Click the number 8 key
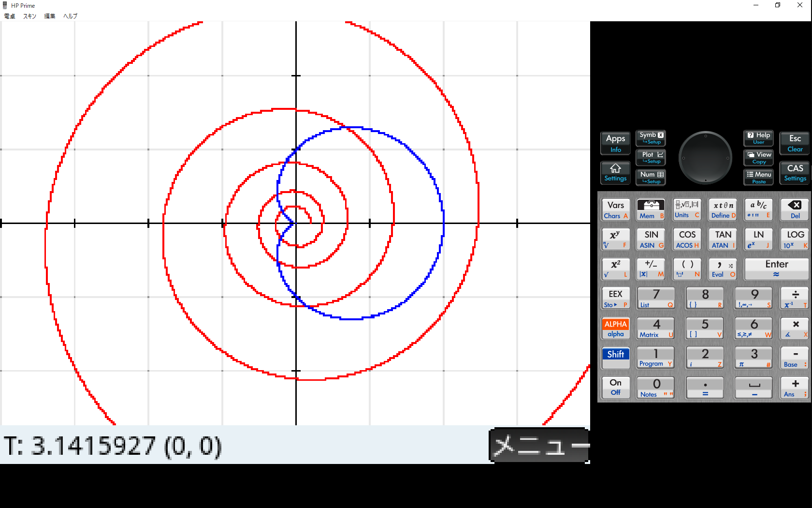This screenshot has height=508, width=812. pyautogui.click(x=705, y=299)
